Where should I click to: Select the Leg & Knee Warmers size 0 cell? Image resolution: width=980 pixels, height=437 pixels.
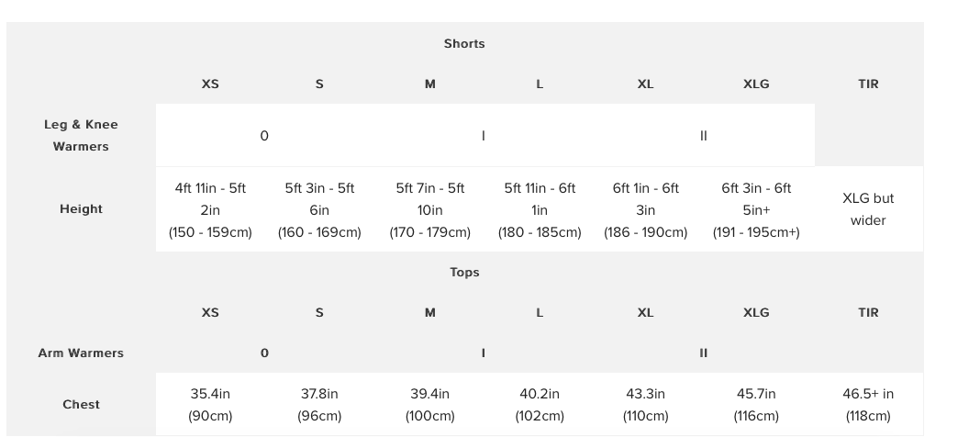pos(264,136)
